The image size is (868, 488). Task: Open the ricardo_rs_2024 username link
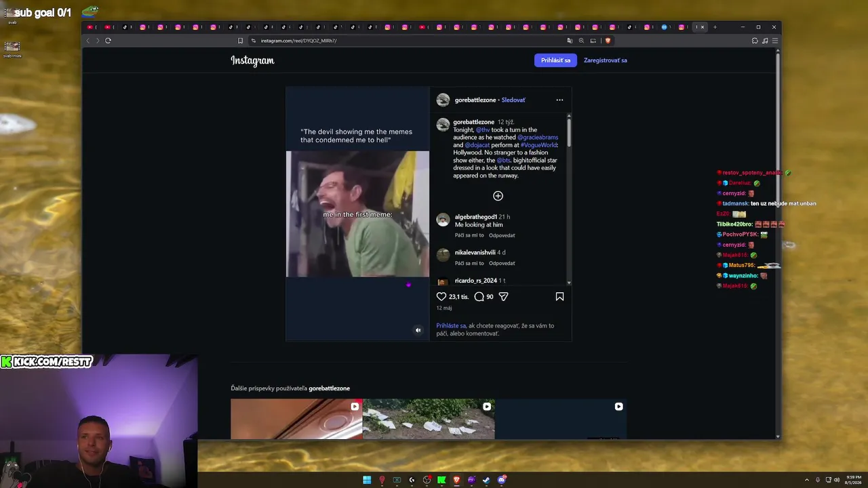coord(476,281)
